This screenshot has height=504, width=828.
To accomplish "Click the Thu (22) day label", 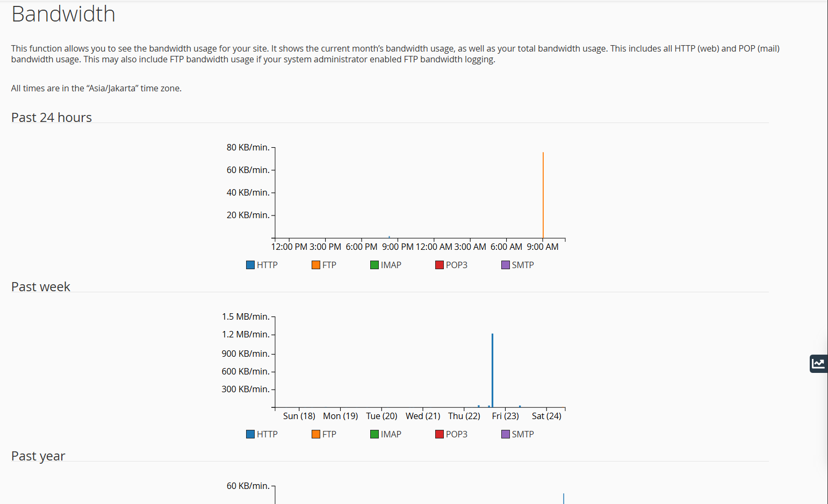I will point(464,416).
